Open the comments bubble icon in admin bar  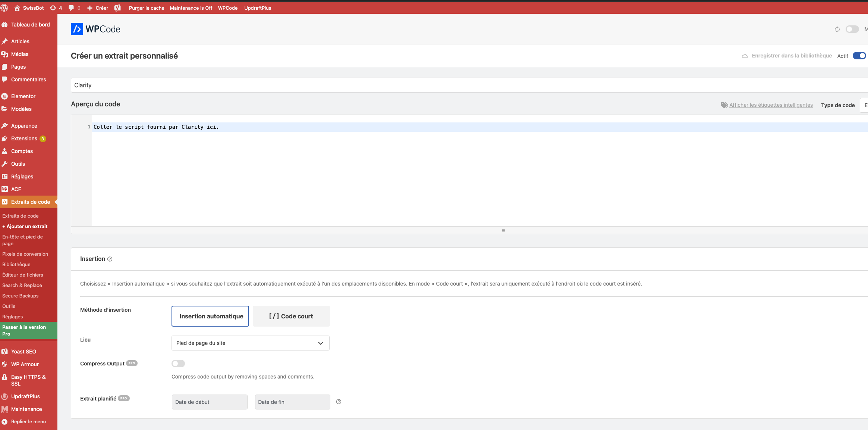pyautogui.click(x=72, y=7)
